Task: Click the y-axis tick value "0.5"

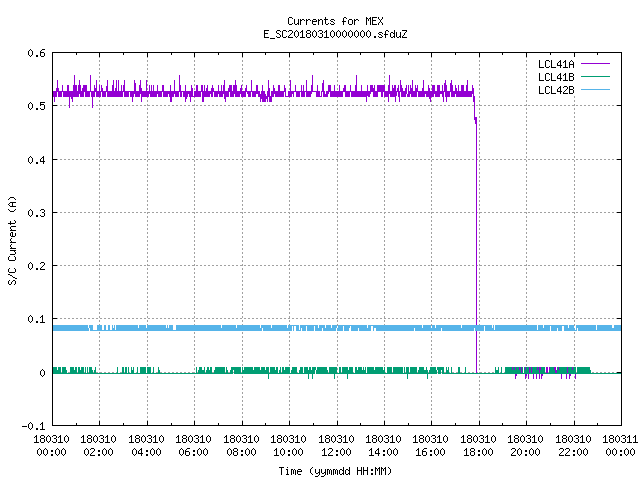Action: tap(36, 106)
